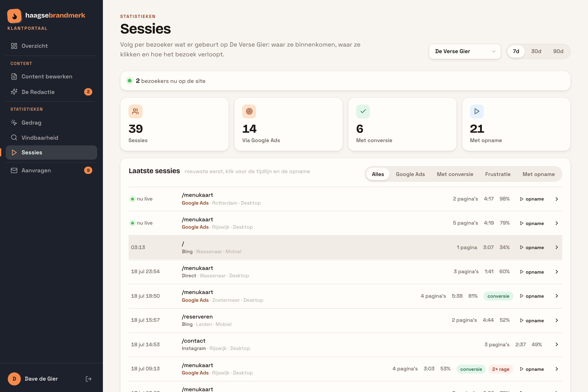Play opname of the 03:13 Bing session
This screenshot has width=588, height=392.
(x=532, y=247)
